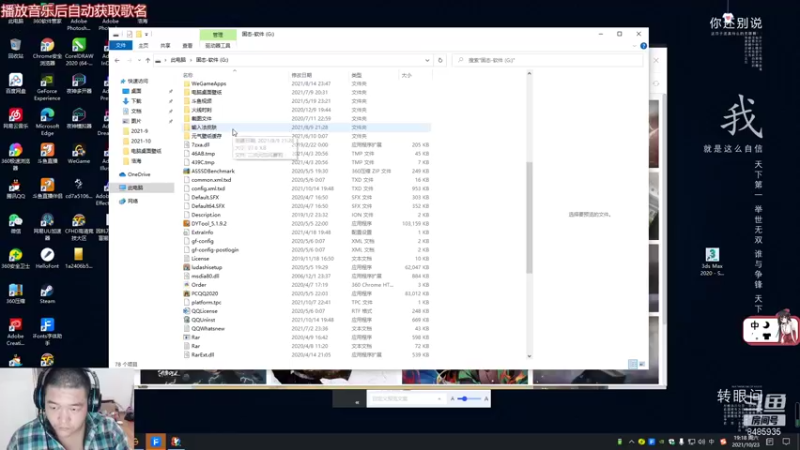
Task: Click the taskbar clock
Action: point(745,441)
